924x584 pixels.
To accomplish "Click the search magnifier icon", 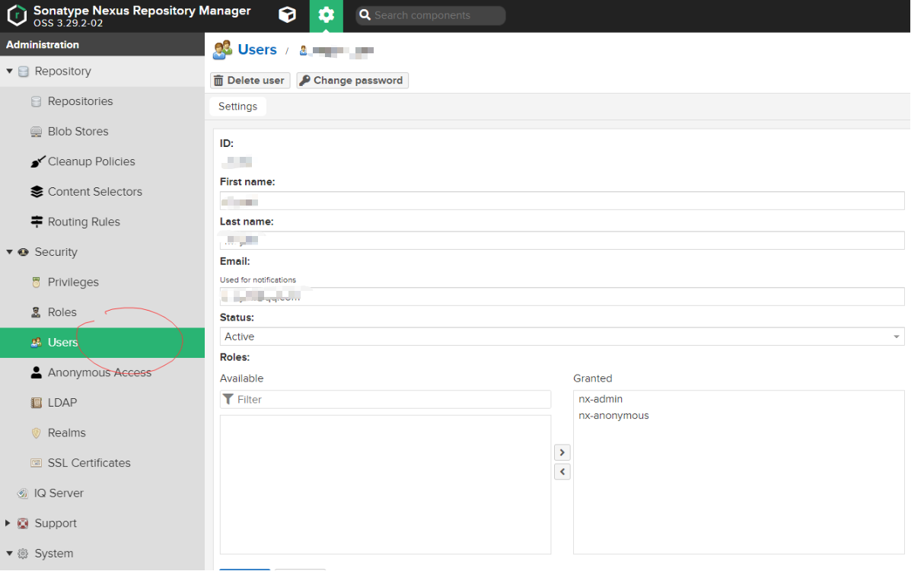I will click(365, 15).
